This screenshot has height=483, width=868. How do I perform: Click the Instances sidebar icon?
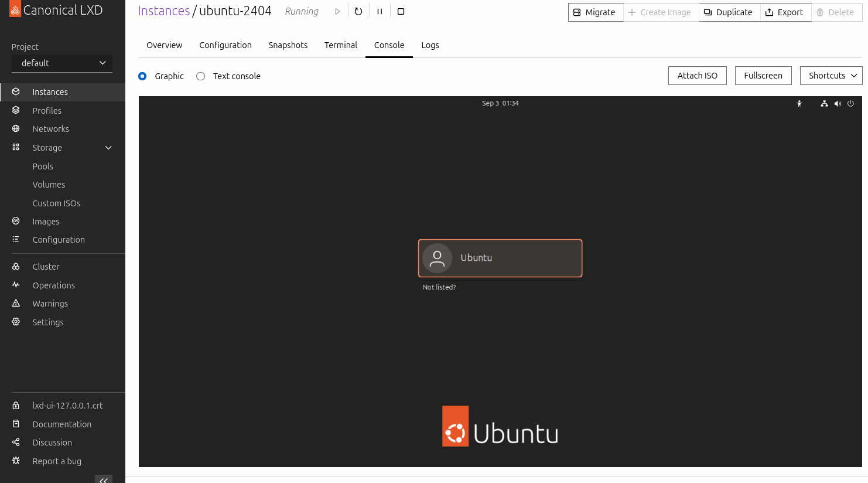tap(16, 91)
